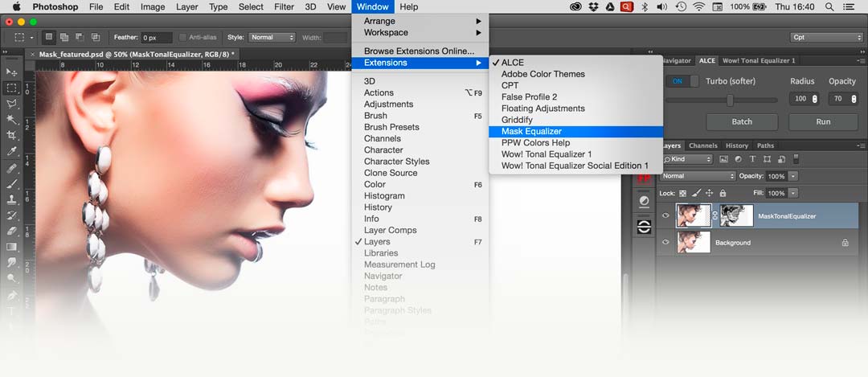Lock transparent pixels in Layers panel
This screenshot has height=377, width=868.
(x=682, y=193)
